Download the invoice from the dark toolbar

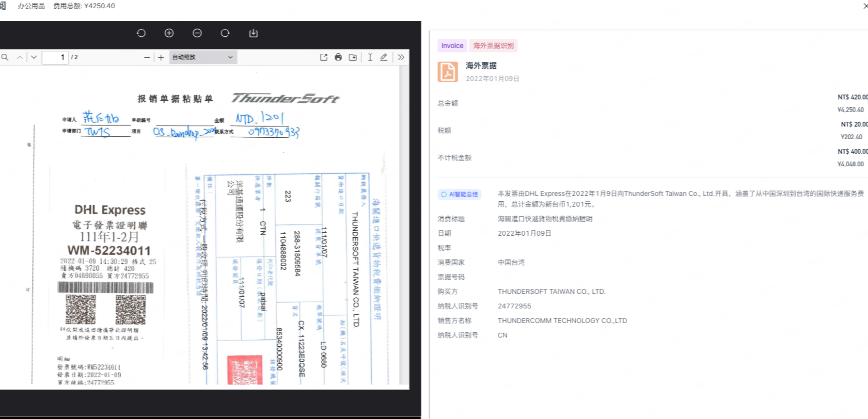coord(253,33)
